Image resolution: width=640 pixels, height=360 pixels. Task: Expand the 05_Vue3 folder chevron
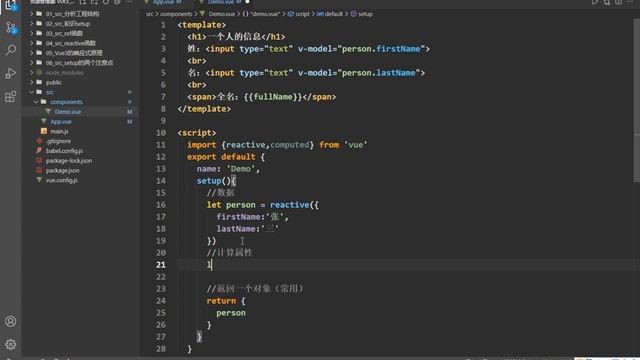31,53
